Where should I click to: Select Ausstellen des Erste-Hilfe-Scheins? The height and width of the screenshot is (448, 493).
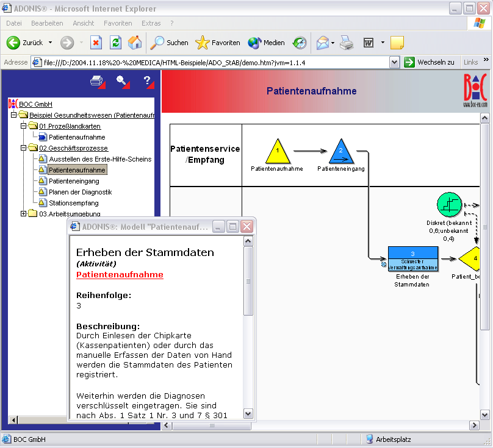click(100, 159)
